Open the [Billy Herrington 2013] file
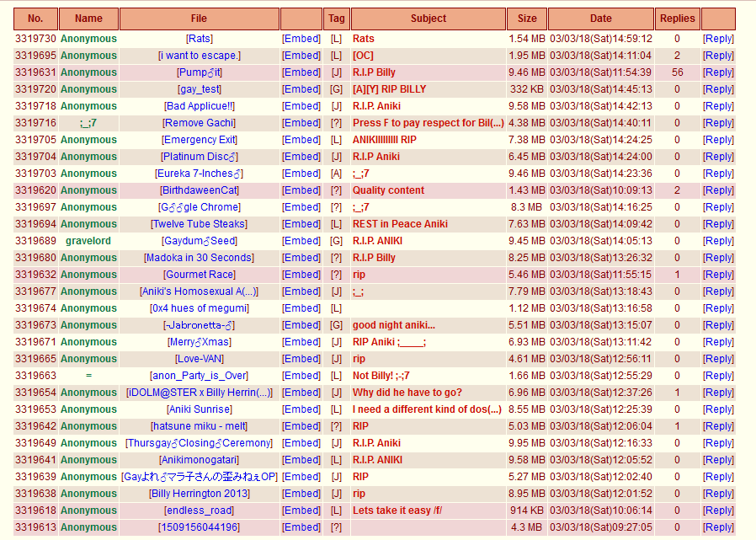Image resolution: width=756 pixels, height=540 pixels. pyautogui.click(x=200, y=494)
